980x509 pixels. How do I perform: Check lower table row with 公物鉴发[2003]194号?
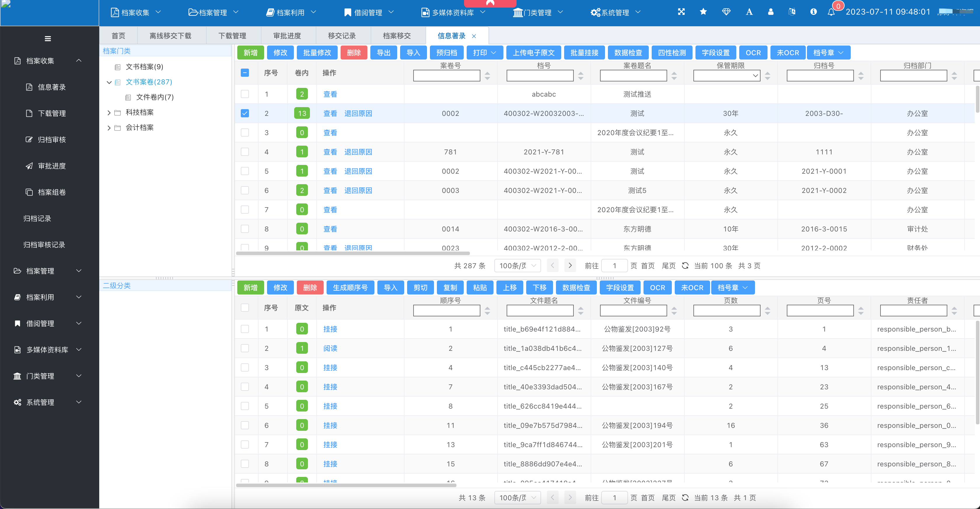245,425
